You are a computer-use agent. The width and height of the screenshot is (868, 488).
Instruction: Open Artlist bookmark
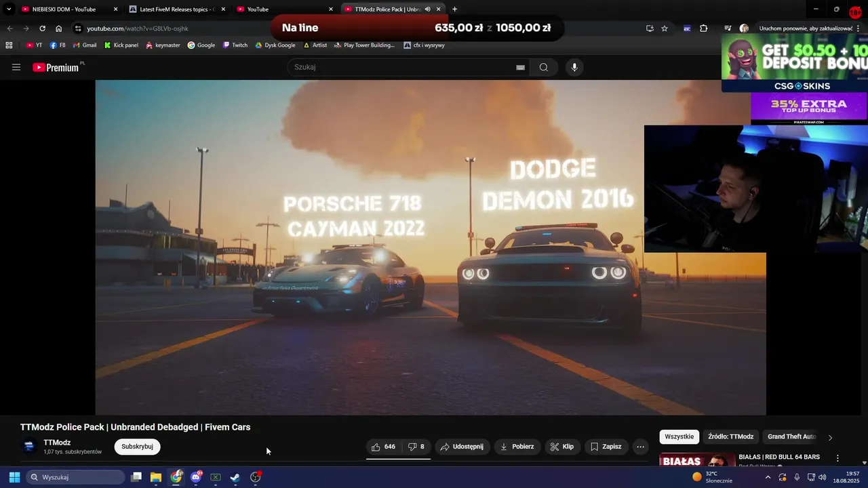pos(315,45)
